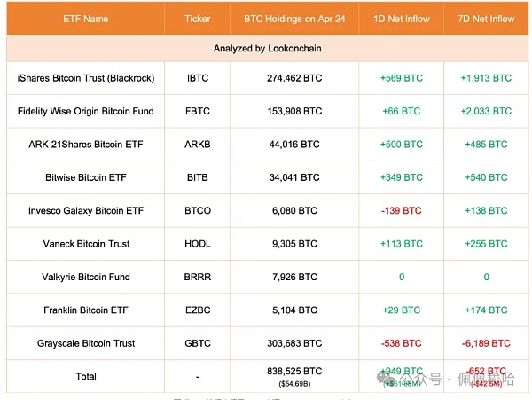
Task: Click the IBTC ticker cell
Action: tap(198, 78)
